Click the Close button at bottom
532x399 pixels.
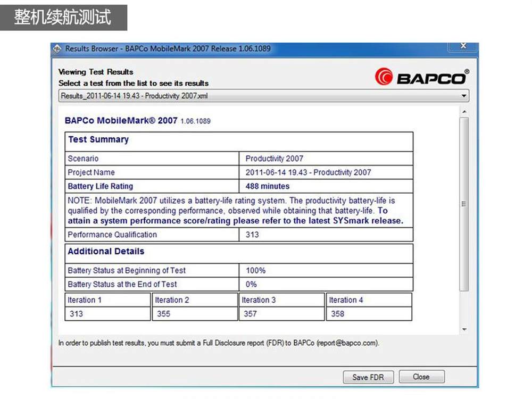(421, 377)
